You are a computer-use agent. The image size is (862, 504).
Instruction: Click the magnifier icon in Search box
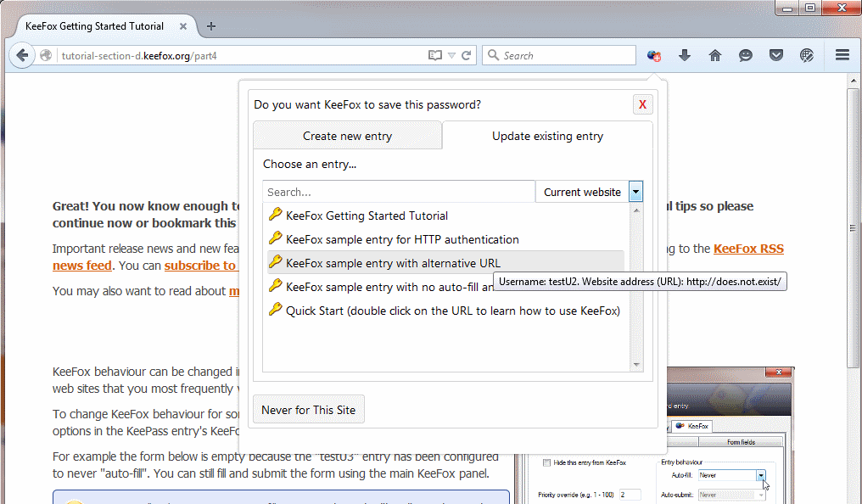pos(493,55)
